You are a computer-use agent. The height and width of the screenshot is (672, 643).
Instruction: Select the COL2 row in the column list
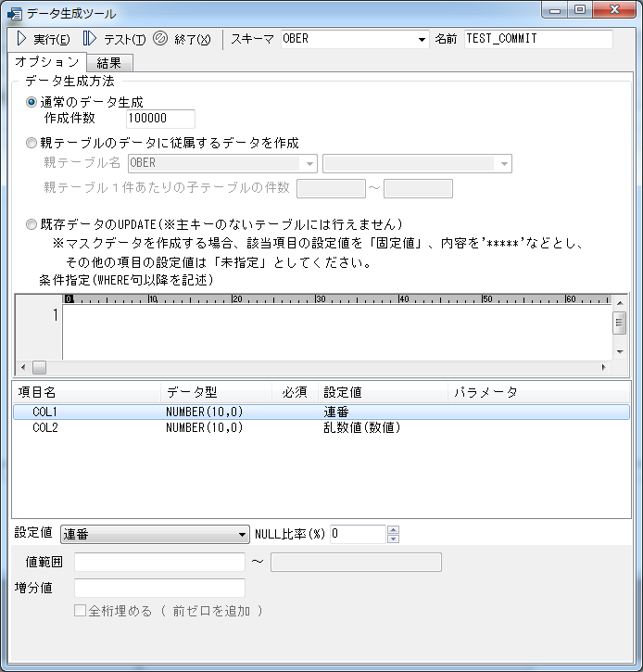(45, 428)
